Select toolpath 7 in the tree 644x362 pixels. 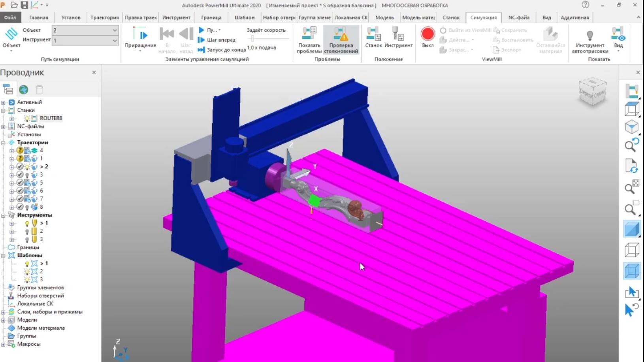pyautogui.click(x=41, y=199)
